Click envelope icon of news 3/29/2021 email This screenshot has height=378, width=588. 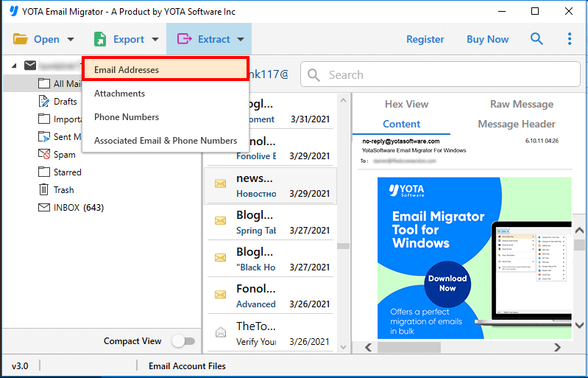(x=221, y=183)
